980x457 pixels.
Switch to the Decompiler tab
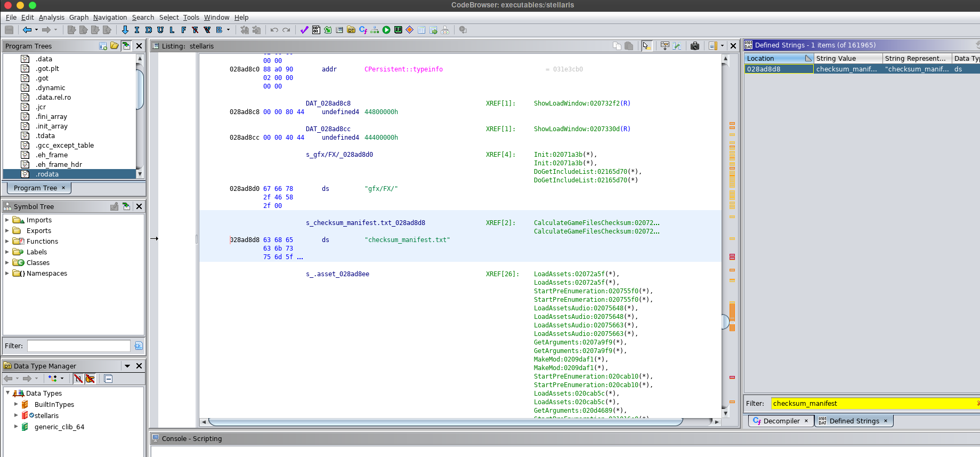tap(780, 421)
